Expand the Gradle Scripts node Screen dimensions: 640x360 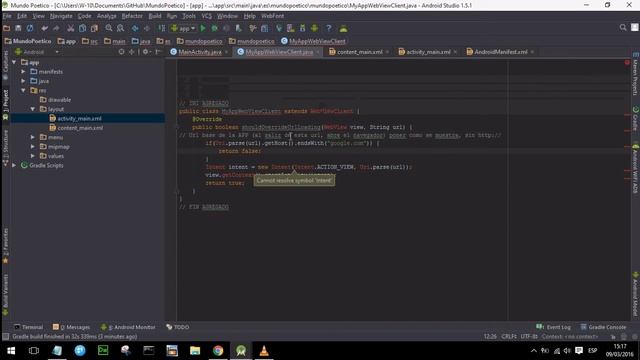point(14,165)
